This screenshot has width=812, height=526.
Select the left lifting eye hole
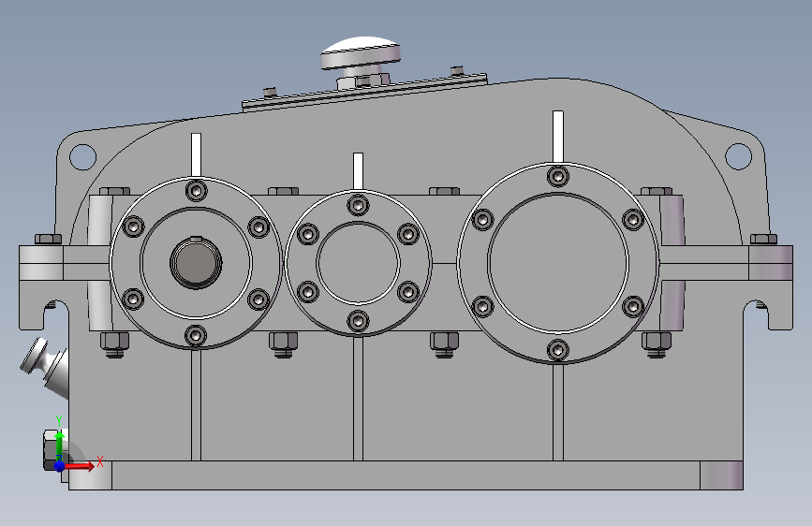82,157
